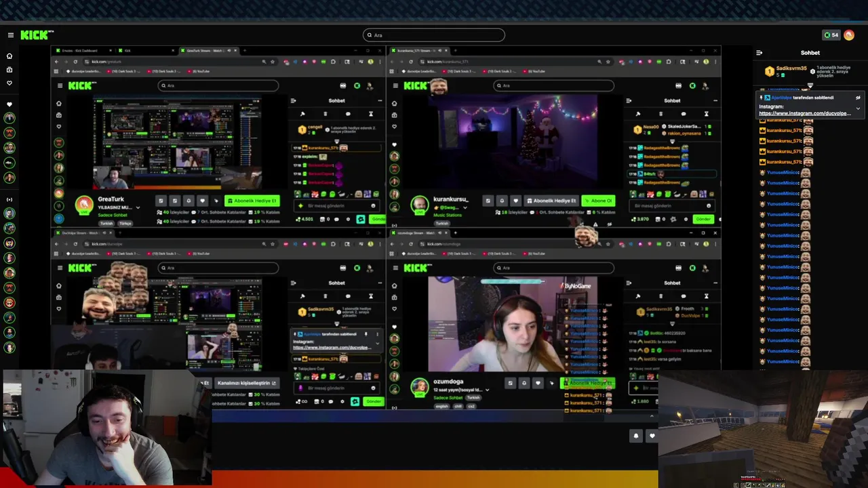
Task: Select the 'english' tag under ozumdoga
Action: [442, 407]
